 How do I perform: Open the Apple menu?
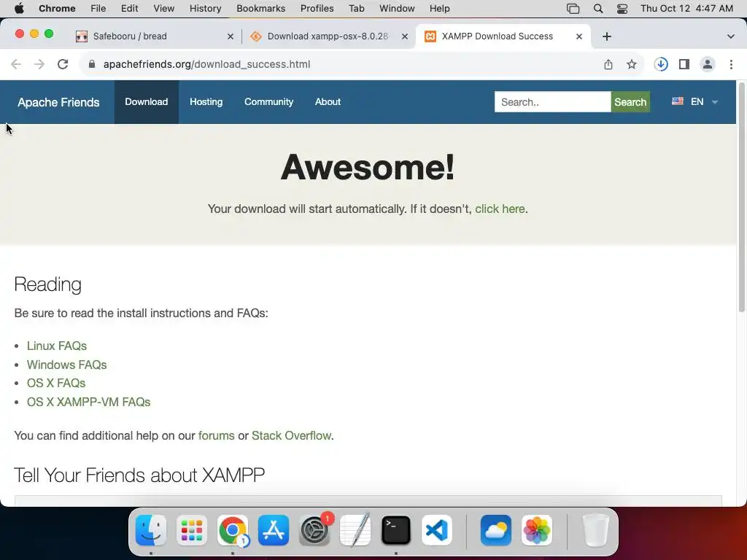coord(19,9)
